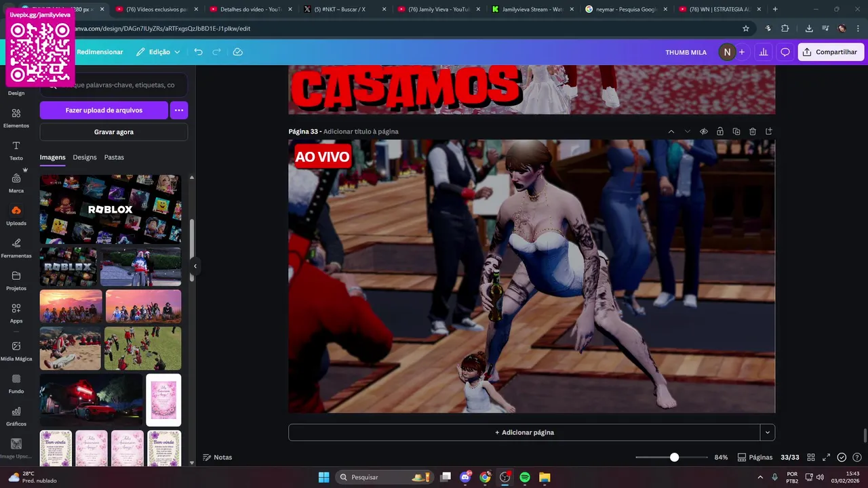Click the Compartilhar button

click(x=831, y=52)
